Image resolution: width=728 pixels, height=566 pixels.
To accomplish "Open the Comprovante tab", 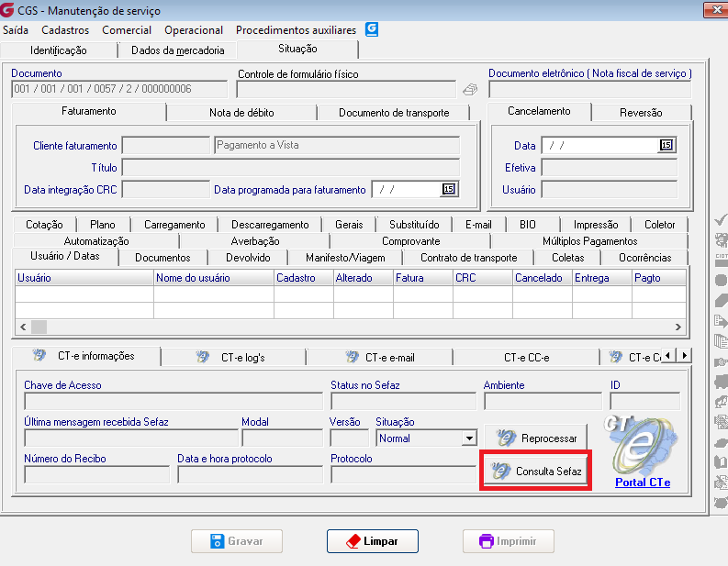I will coord(411,241).
